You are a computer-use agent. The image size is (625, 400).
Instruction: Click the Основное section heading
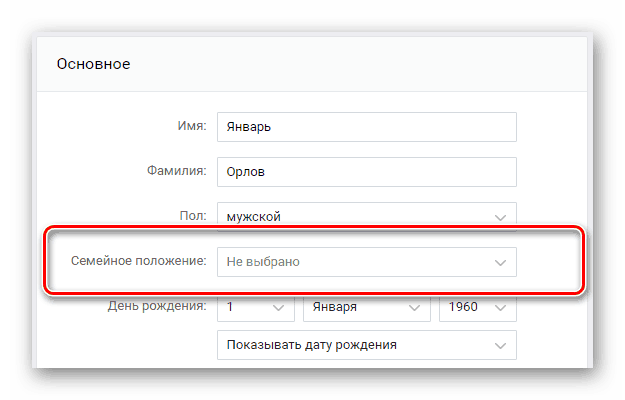tap(92, 64)
